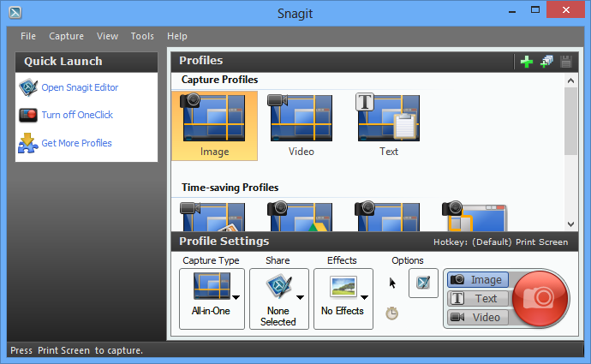Open the File menu

pyautogui.click(x=28, y=36)
